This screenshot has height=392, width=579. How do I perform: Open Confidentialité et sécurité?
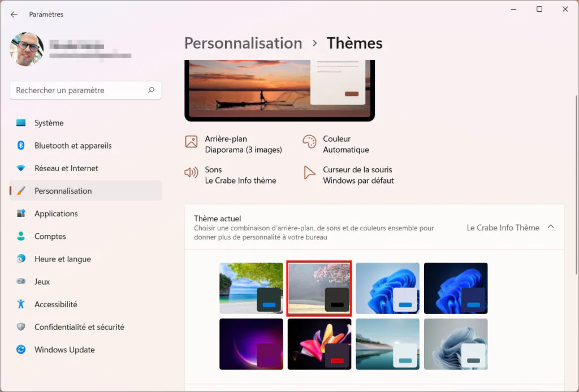86,326
